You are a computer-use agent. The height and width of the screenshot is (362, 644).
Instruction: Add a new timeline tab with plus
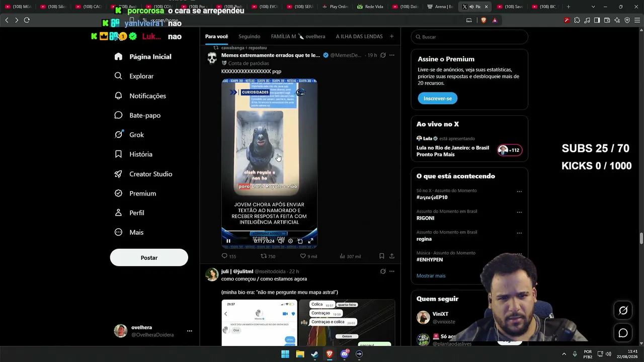(x=391, y=36)
